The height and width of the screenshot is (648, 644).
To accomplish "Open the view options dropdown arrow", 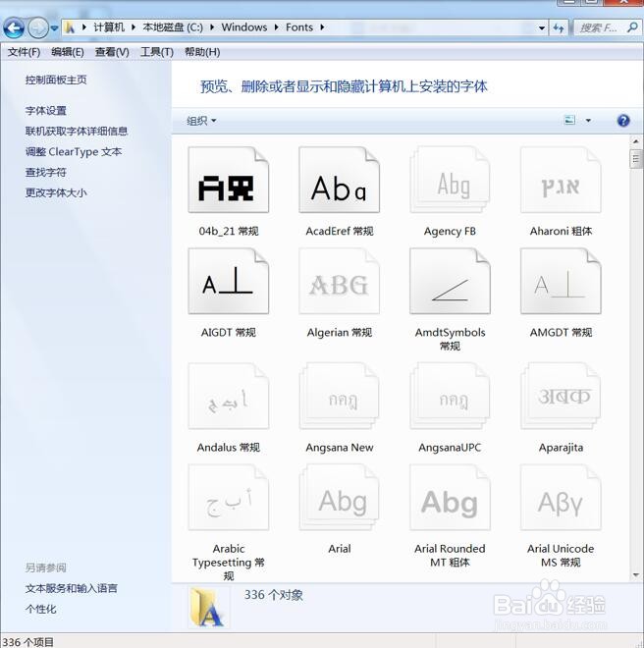I will click(x=588, y=121).
